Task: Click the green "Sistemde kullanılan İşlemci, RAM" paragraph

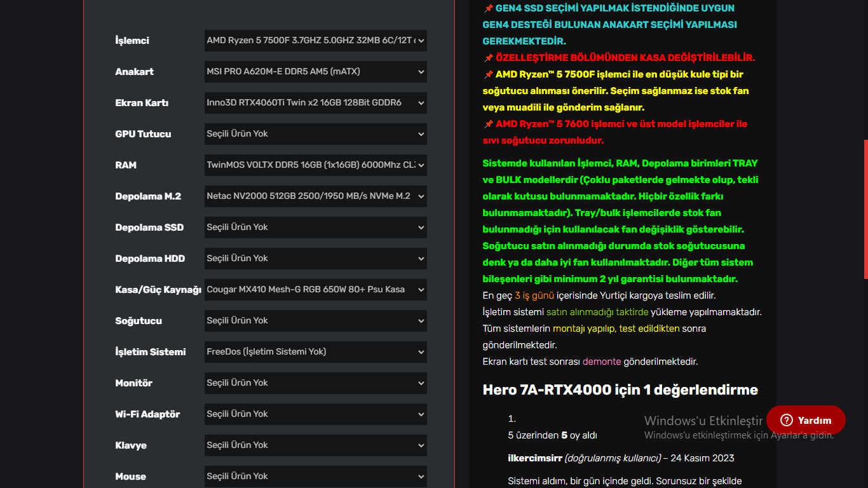Action: (620, 221)
